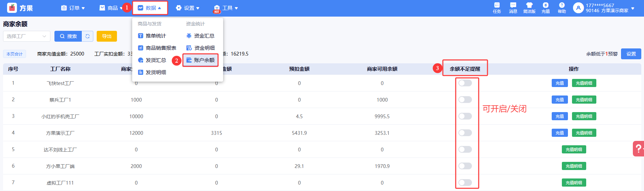This screenshot has width=644, height=191.
Task: Click the 余额不足提醒 column header
Action: pyautogui.click(x=465, y=69)
